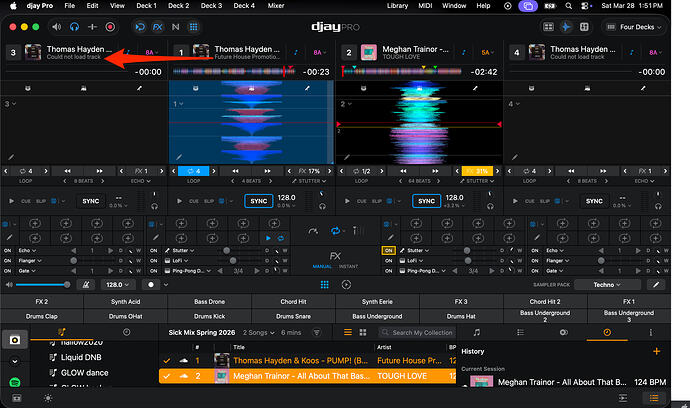Click the deck 1 track overview waveform
Viewport: 690px width, 408px height.
coord(233,71)
